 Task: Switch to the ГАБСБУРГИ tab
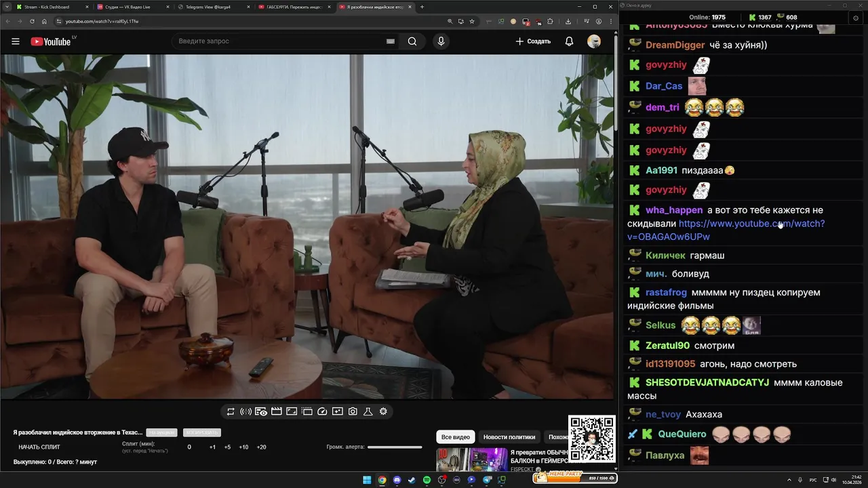coord(294,7)
